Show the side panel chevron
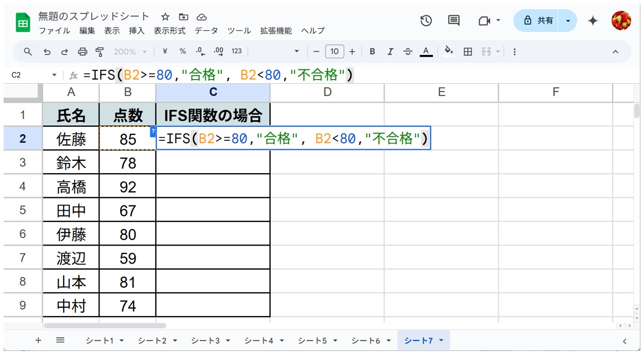Image resolution: width=644 pixels, height=354 pixels. [x=624, y=341]
